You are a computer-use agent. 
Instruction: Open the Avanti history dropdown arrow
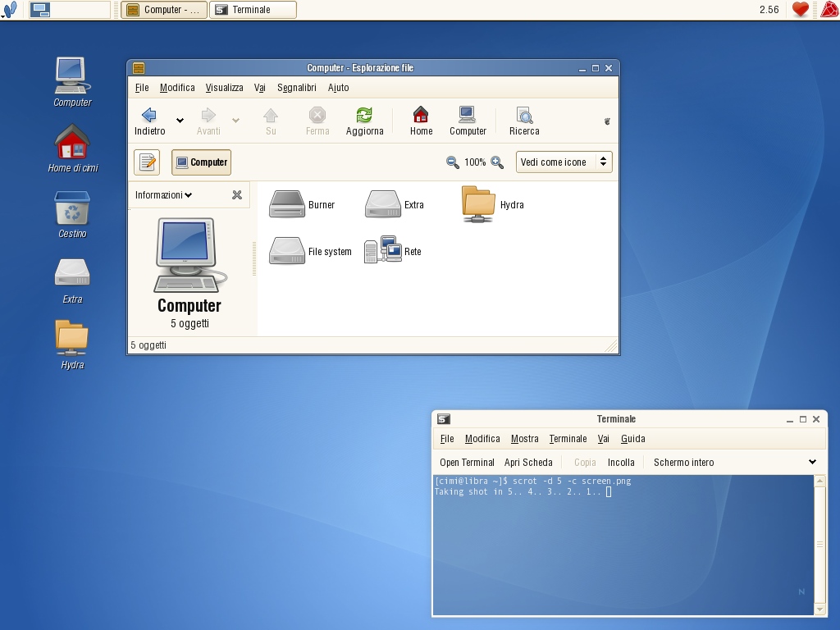(x=235, y=121)
